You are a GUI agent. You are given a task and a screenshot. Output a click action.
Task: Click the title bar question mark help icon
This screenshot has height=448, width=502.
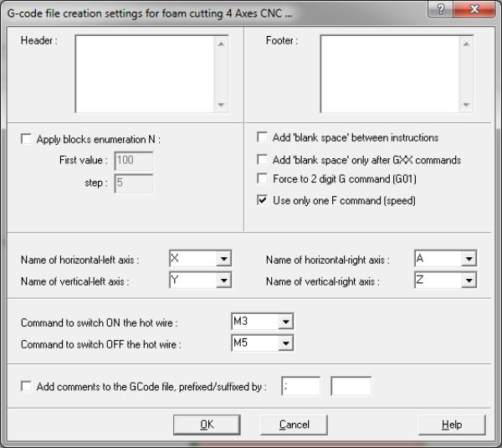click(x=440, y=8)
